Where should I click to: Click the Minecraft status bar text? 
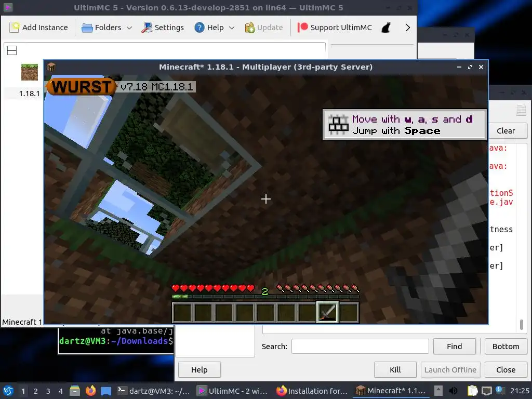pyautogui.click(x=22, y=322)
